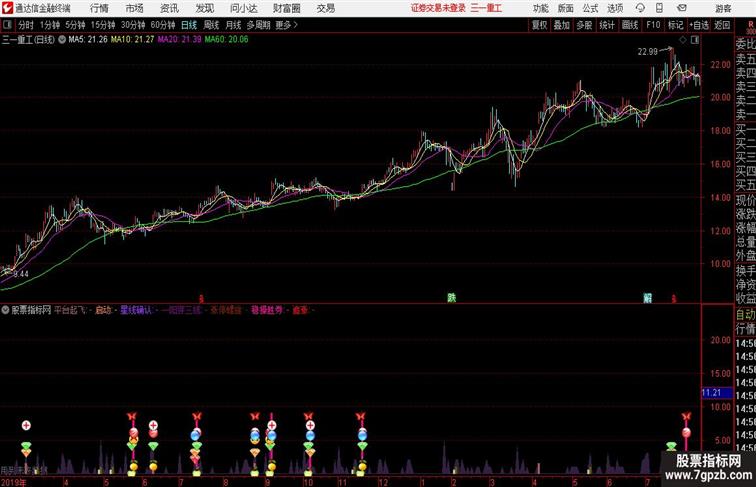Click the 复权 button
The height and width of the screenshot is (487, 756).
pyautogui.click(x=539, y=25)
